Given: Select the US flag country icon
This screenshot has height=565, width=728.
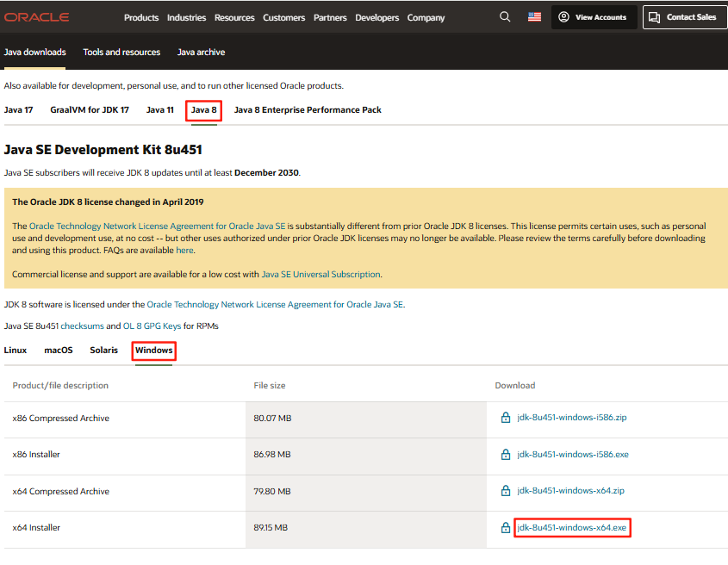Looking at the screenshot, I should click(x=534, y=17).
